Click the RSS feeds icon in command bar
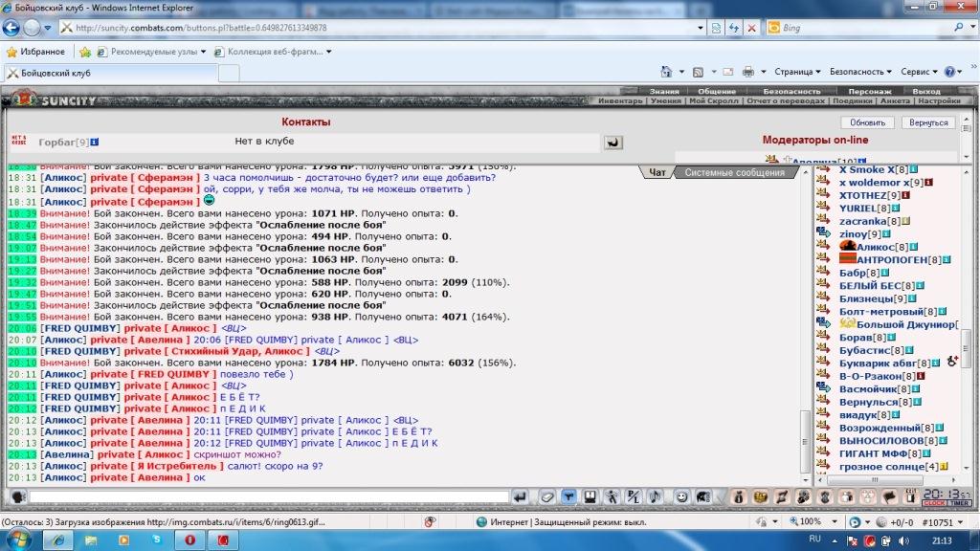Viewport: 980px width, 551px height. (x=698, y=72)
